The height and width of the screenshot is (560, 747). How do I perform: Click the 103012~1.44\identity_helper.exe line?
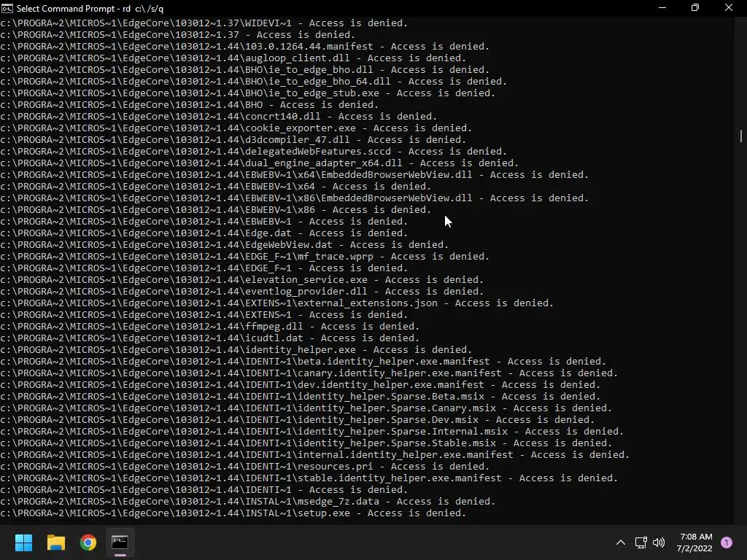236,349
